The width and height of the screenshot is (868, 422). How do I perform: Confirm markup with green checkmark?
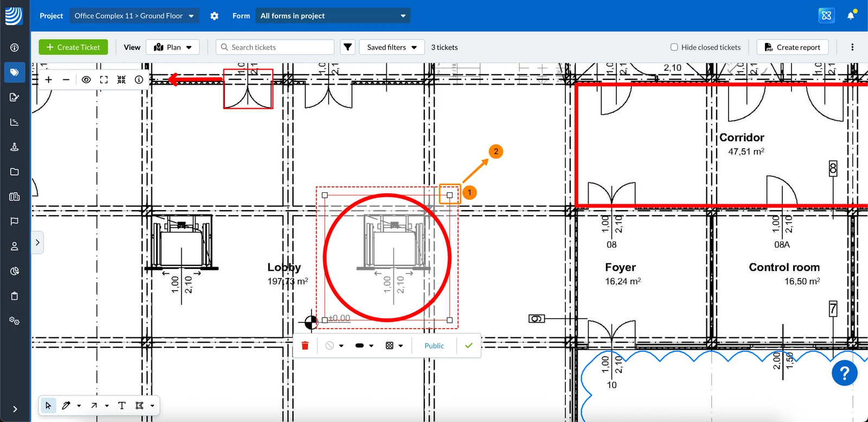tap(469, 345)
